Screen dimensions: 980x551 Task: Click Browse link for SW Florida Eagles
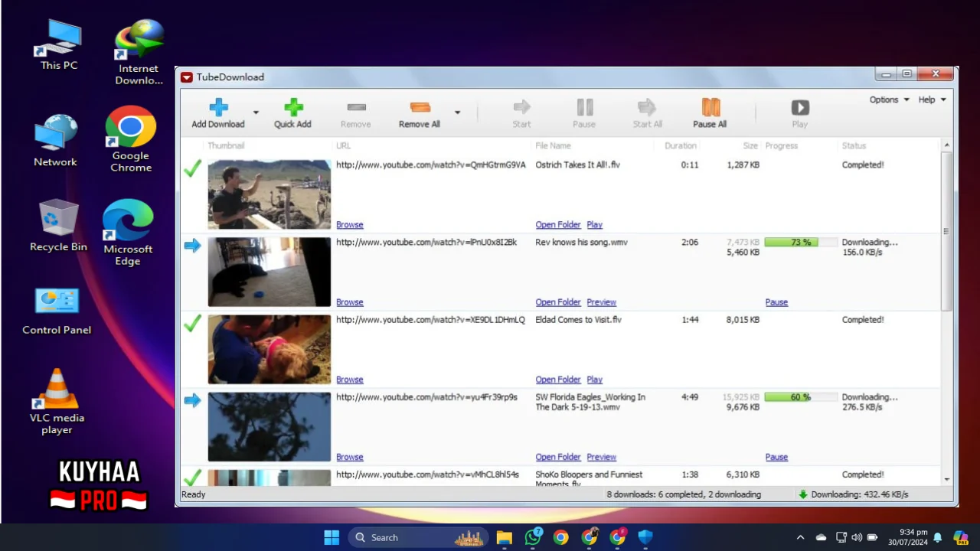tap(350, 457)
